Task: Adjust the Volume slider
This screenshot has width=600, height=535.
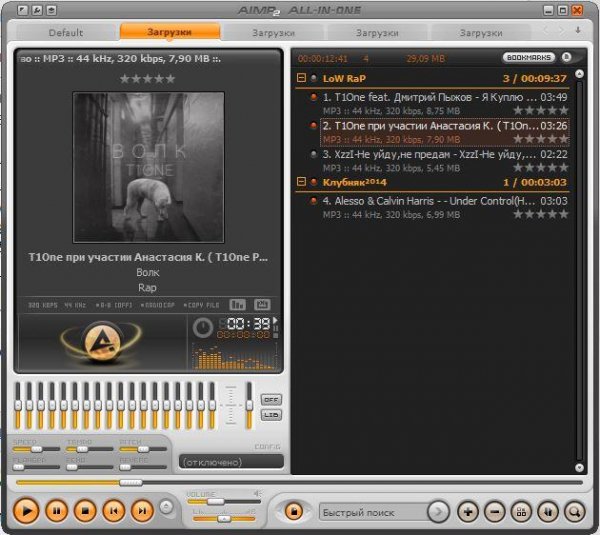Action: pyautogui.click(x=223, y=501)
